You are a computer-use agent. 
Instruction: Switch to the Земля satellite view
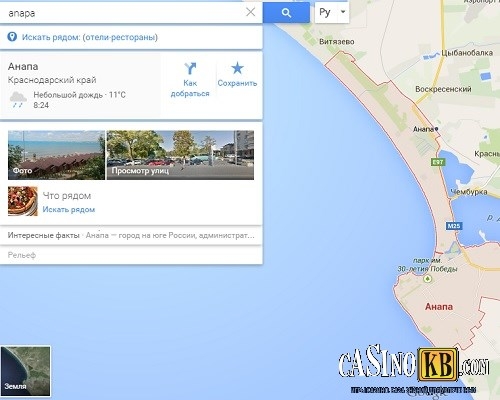(x=26, y=371)
